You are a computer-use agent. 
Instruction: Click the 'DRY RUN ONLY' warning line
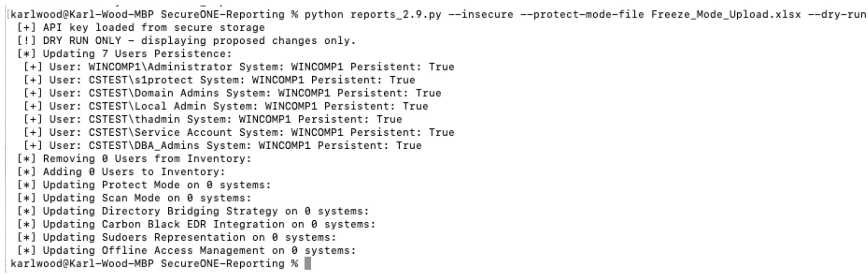pyautogui.click(x=187, y=41)
